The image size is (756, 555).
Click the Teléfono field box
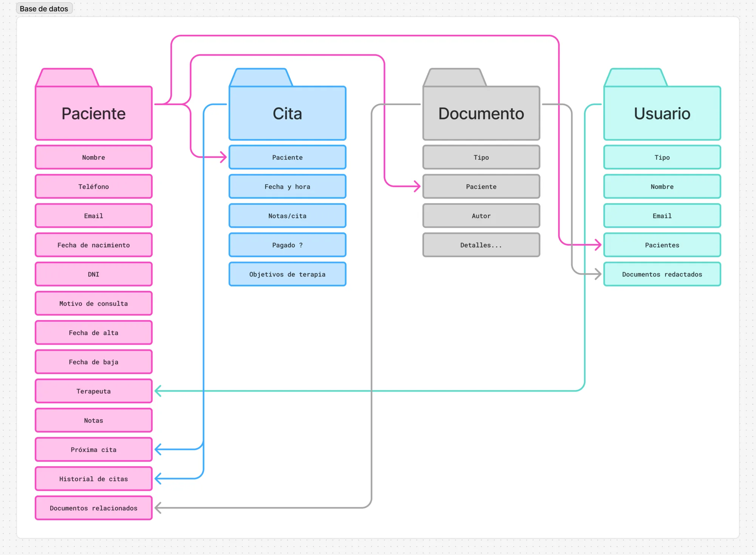[94, 187]
